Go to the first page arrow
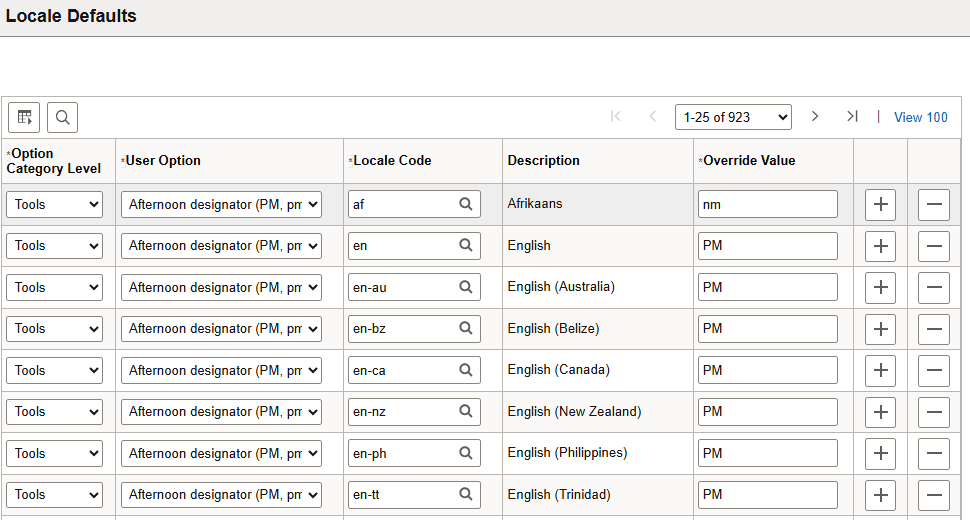The height and width of the screenshot is (520, 970). (x=616, y=116)
